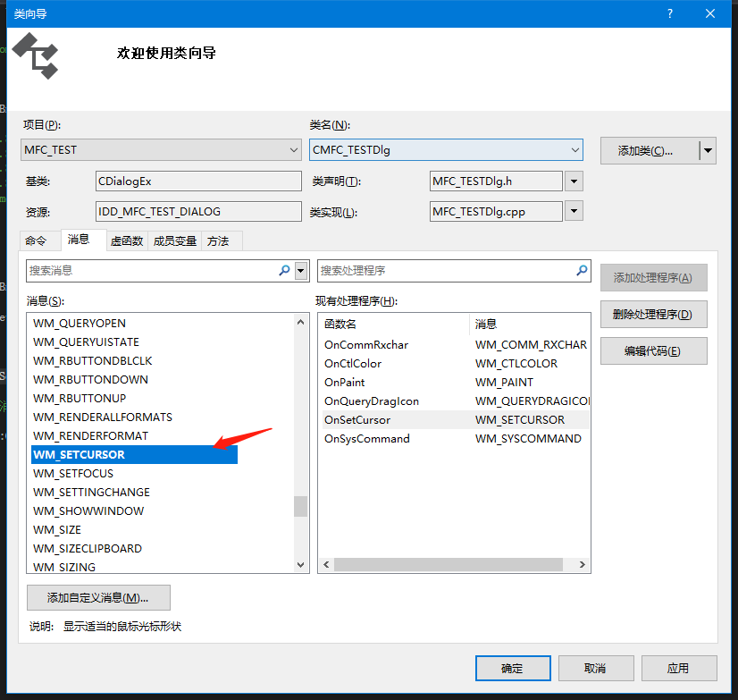The width and height of the screenshot is (738, 700).
Task: Click the IDD_MFC_TEST_DIALOG resource field
Action: pyautogui.click(x=198, y=212)
